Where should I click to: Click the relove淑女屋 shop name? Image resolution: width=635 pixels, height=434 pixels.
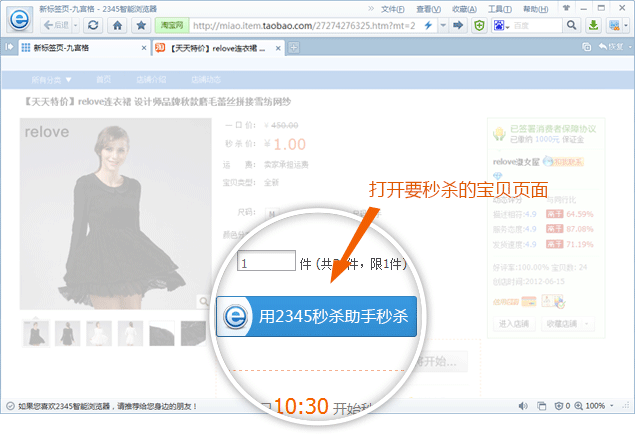[516, 162]
